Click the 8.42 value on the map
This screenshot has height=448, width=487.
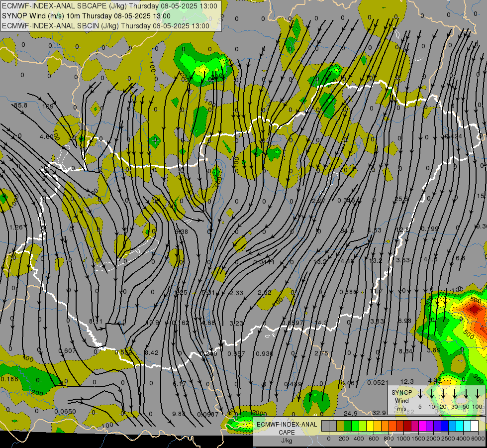(x=152, y=352)
